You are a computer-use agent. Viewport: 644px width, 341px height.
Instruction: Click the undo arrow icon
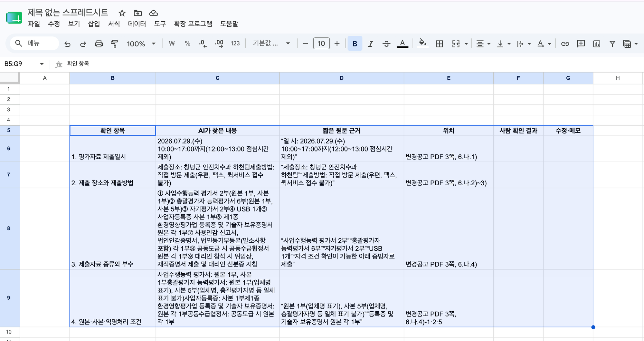(67, 44)
